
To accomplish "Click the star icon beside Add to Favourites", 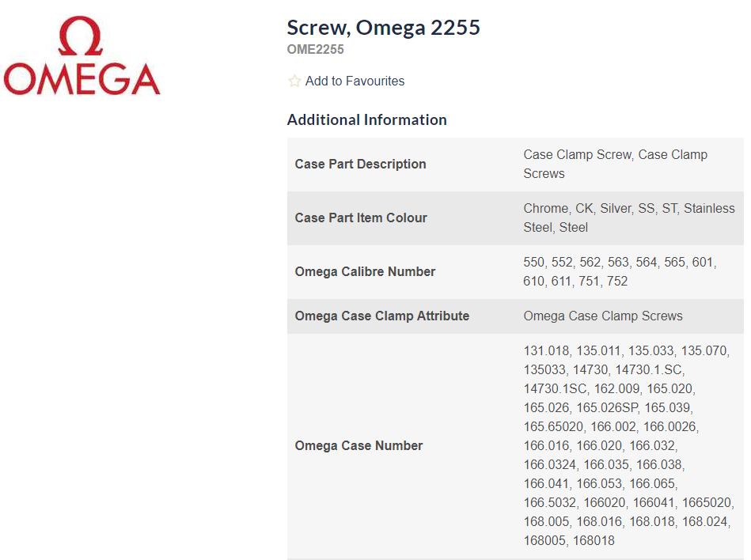I will [294, 81].
